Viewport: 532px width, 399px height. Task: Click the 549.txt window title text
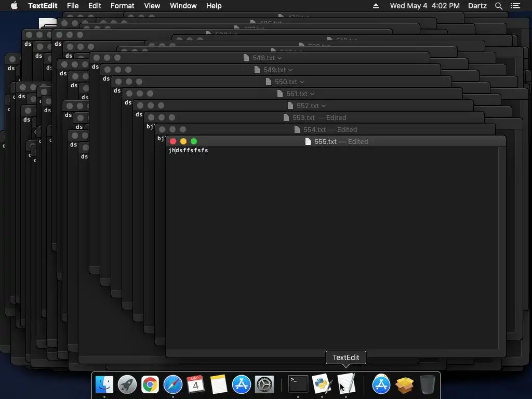(274, 70)
